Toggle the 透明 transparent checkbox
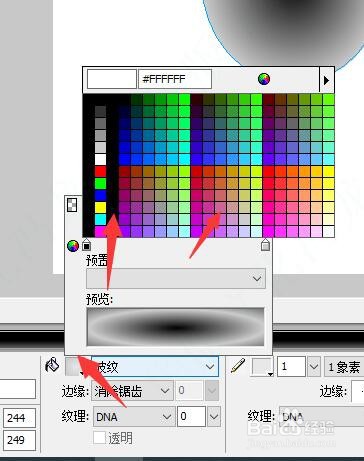The width and height of the screenshot is (364, 461). [x=99, y=437]
